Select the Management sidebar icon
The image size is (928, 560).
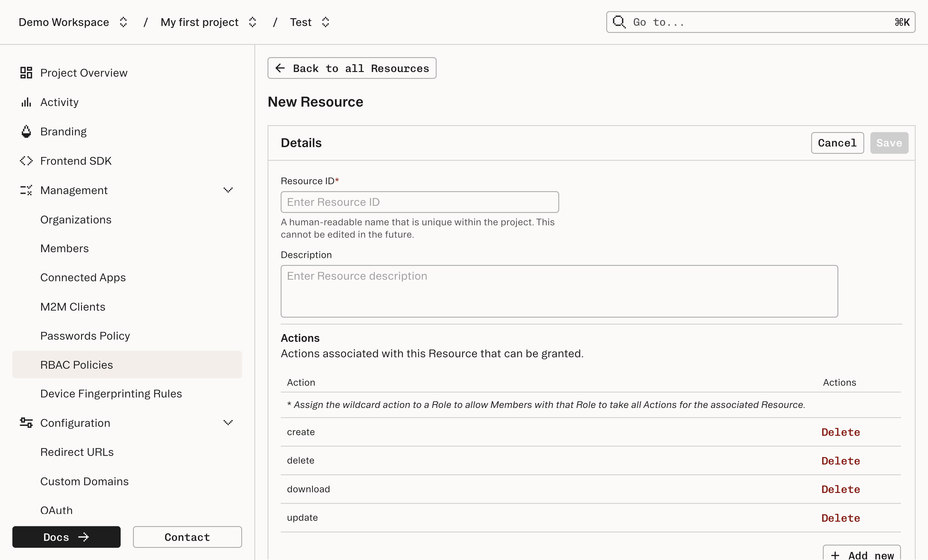[x=26, y=190]
